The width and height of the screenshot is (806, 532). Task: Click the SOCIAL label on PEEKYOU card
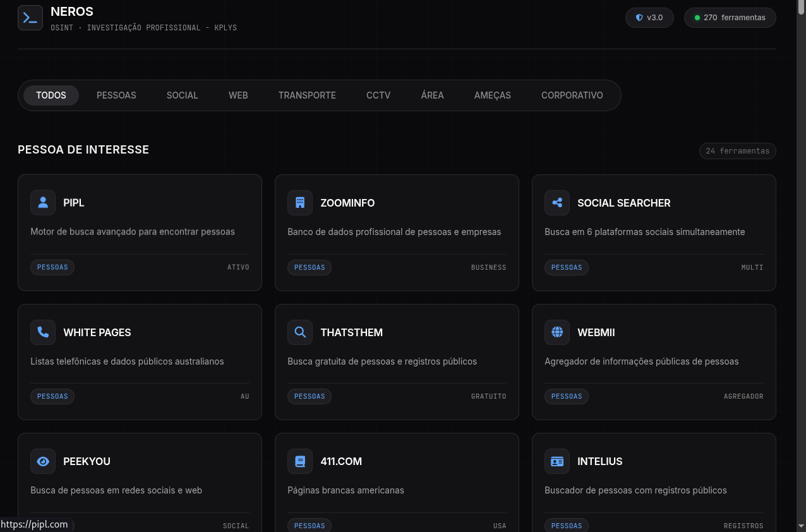(x=236, y=526)
